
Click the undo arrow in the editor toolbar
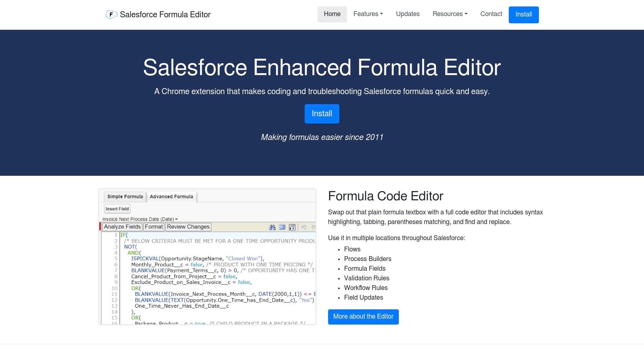click(303, 227)
